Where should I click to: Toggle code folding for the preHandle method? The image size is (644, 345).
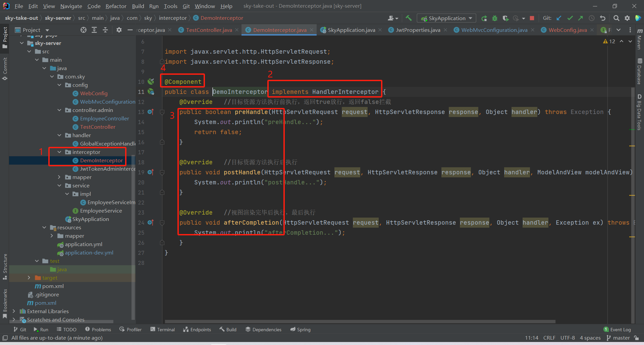pyautogui.click(x=162, y=112)
